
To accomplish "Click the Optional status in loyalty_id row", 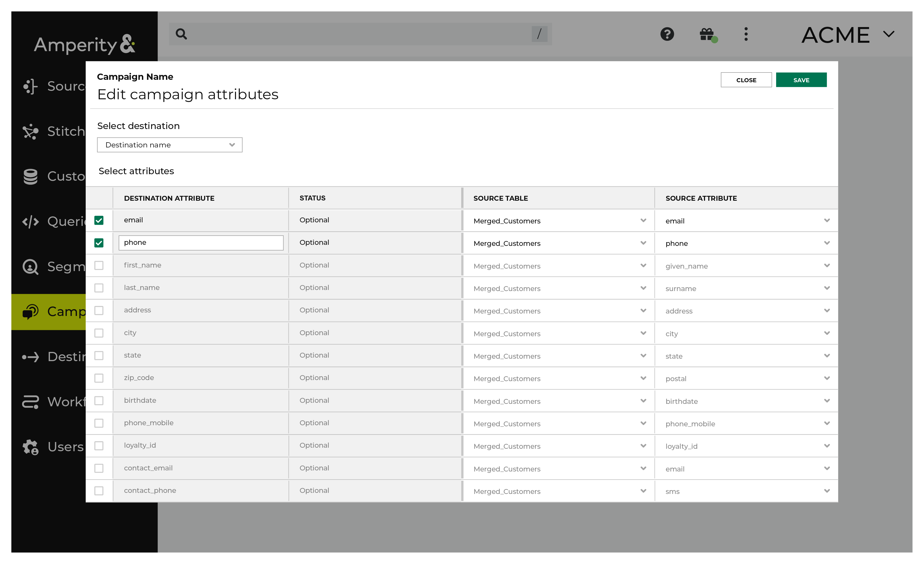I will (314, 446).
